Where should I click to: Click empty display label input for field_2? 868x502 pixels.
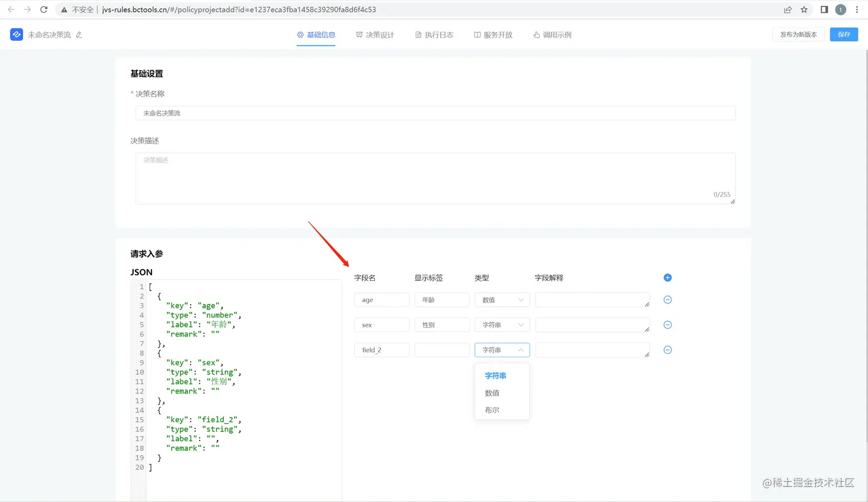point(442,350)
